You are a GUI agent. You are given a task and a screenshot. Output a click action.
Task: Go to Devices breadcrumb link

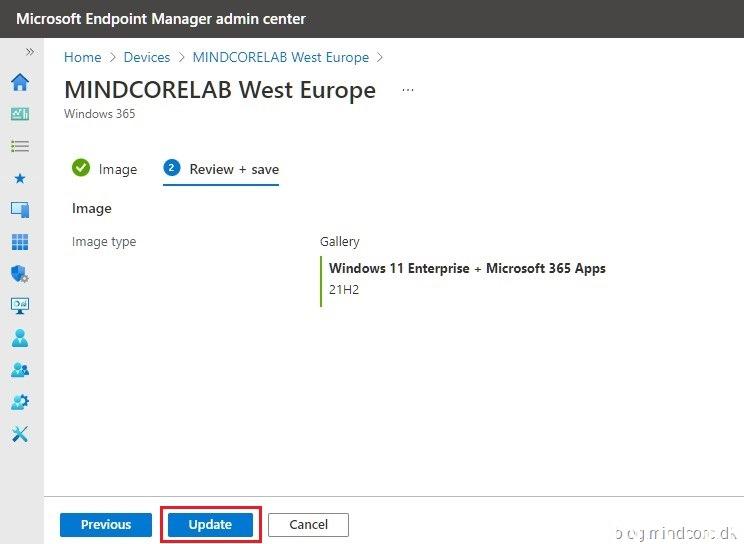tap(146, 58)
